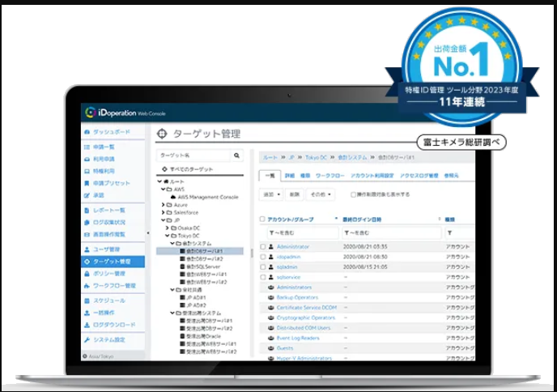Click the ダッシュボード icon in sidebar
The width and height of the screenshot is (557, 392).
click(x=87, y=131)
